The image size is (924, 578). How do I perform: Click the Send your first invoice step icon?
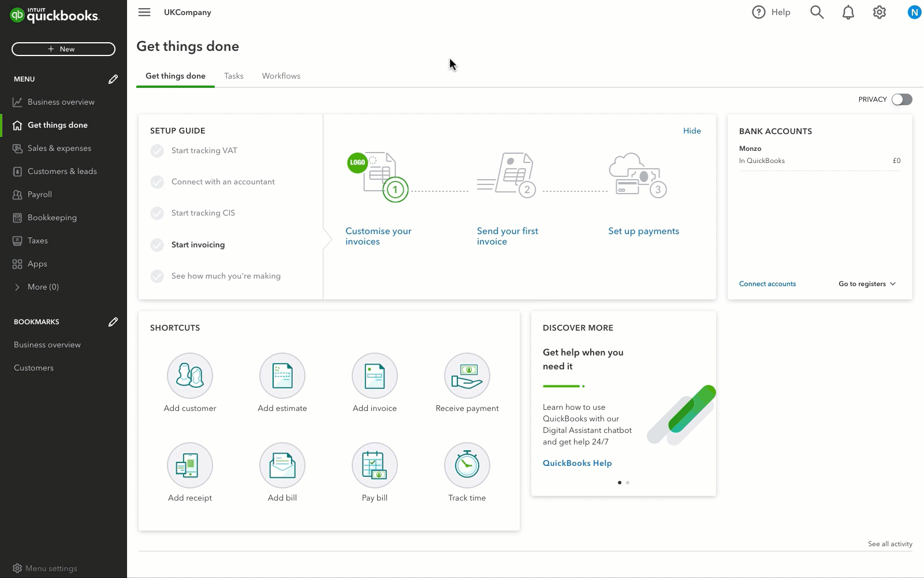click(x=507, y=175)
